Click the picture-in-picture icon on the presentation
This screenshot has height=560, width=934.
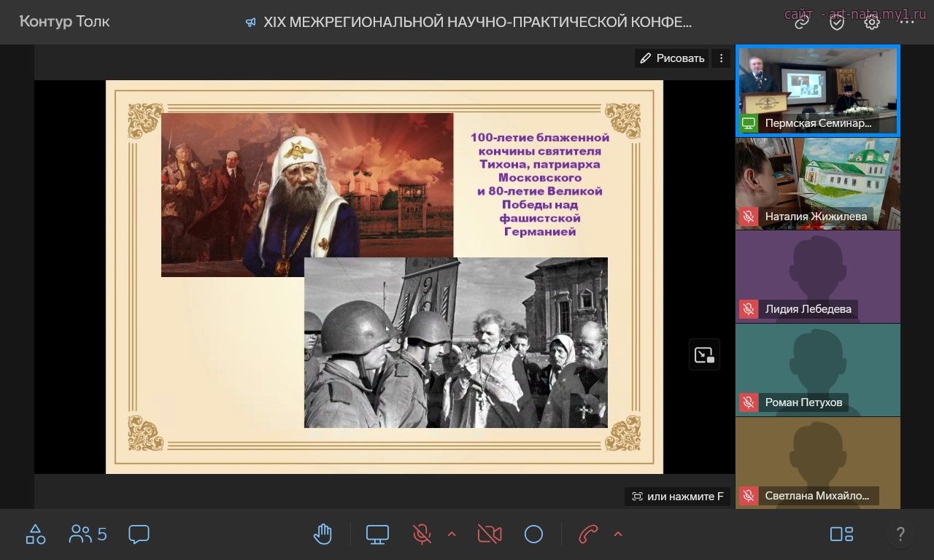pos(704,354)
